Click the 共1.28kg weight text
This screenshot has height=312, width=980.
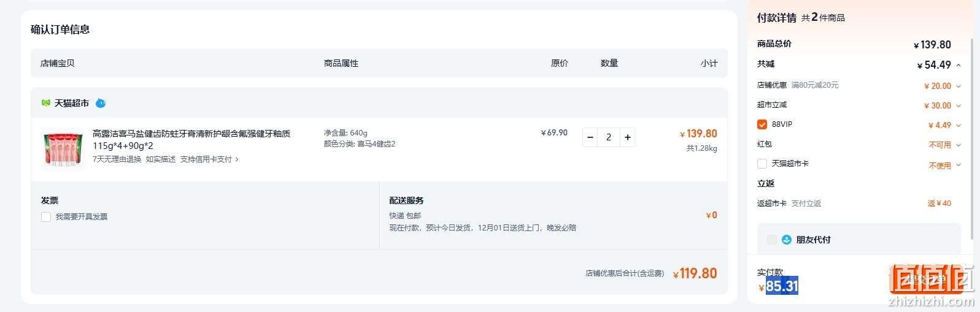pos(701,148)
